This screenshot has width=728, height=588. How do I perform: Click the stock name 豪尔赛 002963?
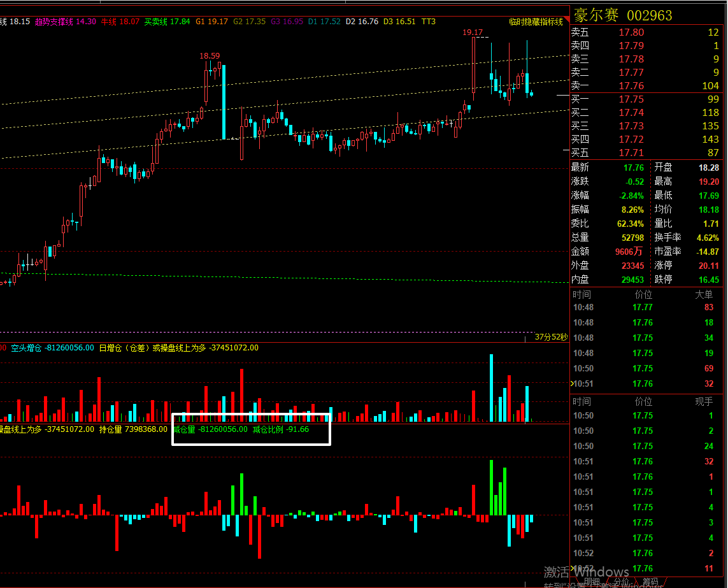tap(623, 15)
